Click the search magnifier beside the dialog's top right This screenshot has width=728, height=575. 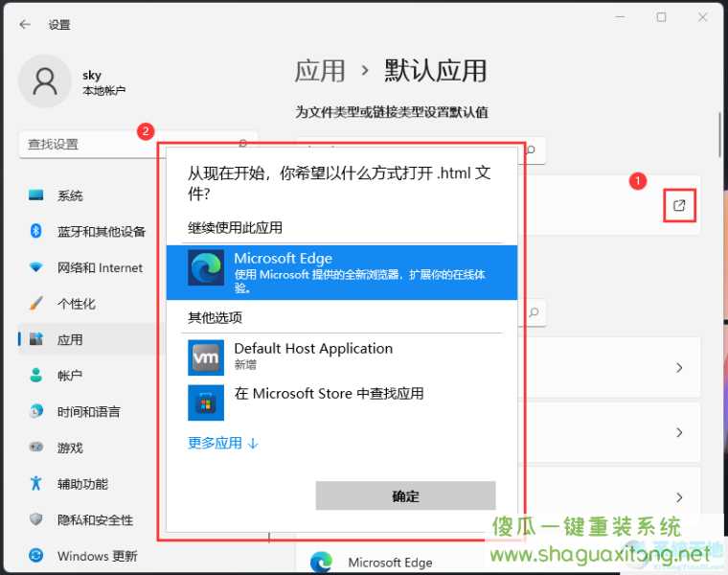[x=531, y=149]
